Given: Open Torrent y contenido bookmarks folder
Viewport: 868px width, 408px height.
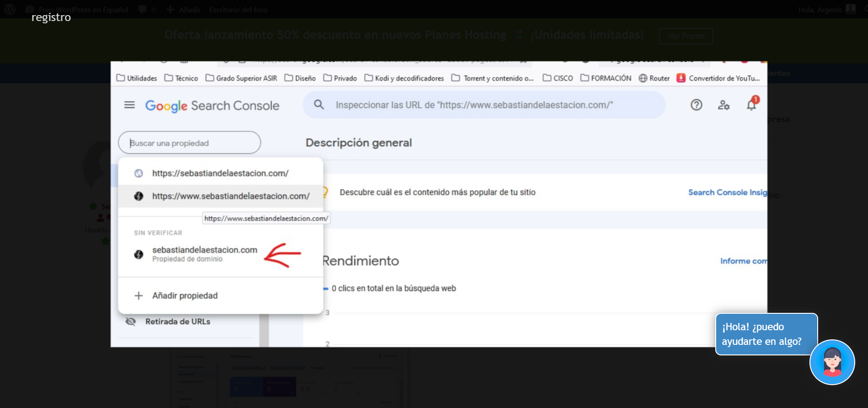Looking at the screenshot, I should click(x=493, y=78).
